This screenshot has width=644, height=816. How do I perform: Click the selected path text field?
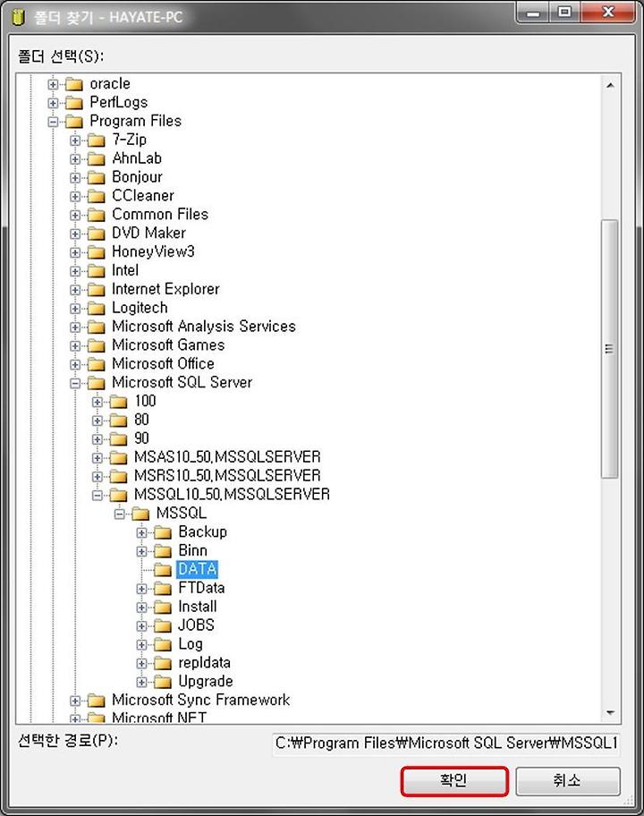pyautogui.click(x=445, y=744)
